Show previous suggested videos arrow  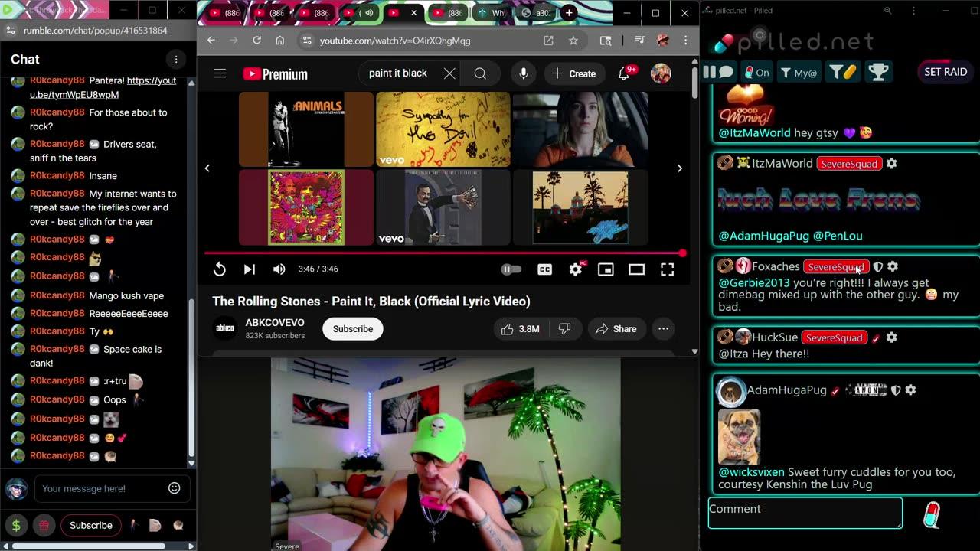pos(207,168)
